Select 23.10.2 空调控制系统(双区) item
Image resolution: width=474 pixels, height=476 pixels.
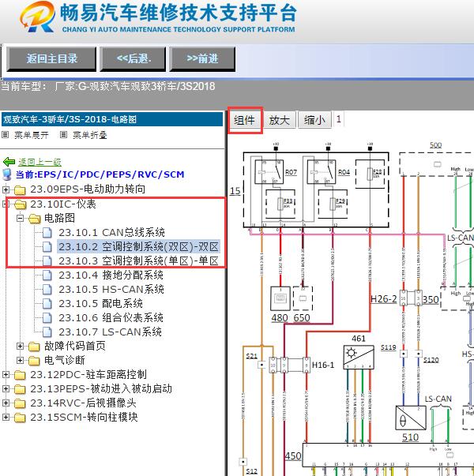tap(138, 247)
